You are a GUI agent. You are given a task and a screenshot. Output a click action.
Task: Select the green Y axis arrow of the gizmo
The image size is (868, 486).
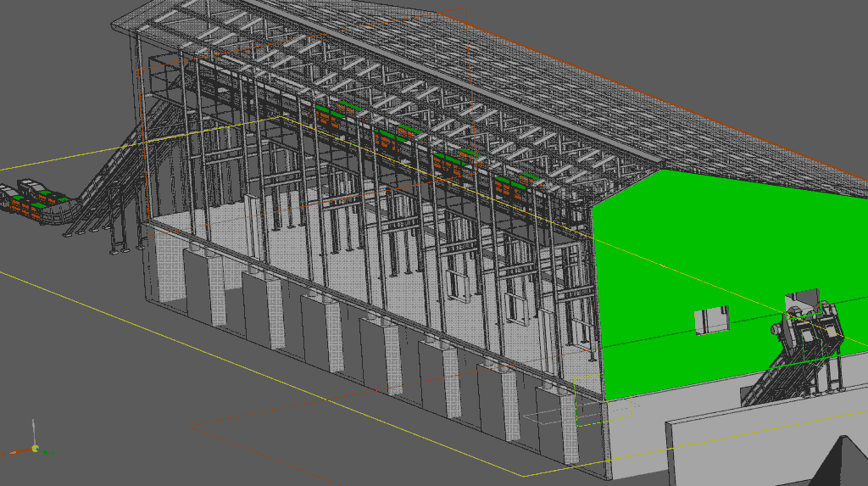click(x=47, y=452)
